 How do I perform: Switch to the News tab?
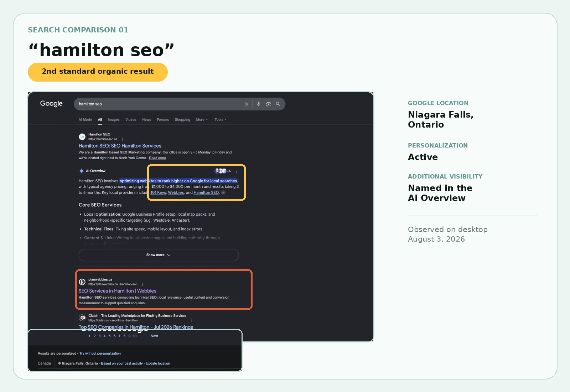[x=146, y=120]
